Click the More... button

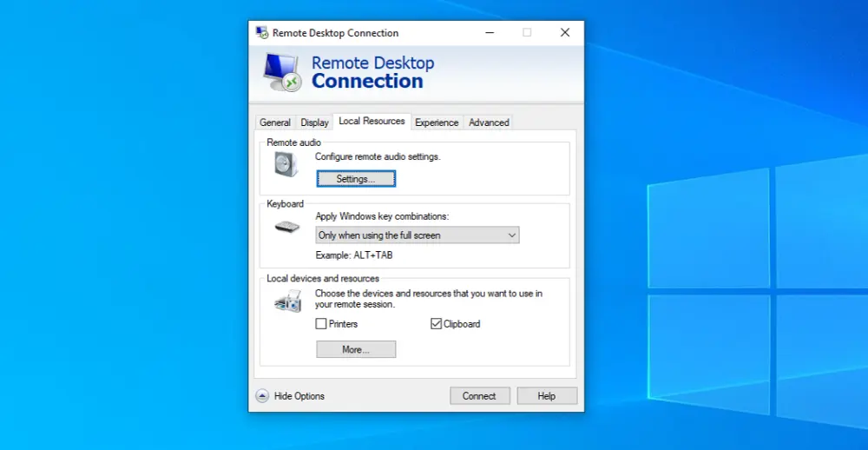point(356,350)
